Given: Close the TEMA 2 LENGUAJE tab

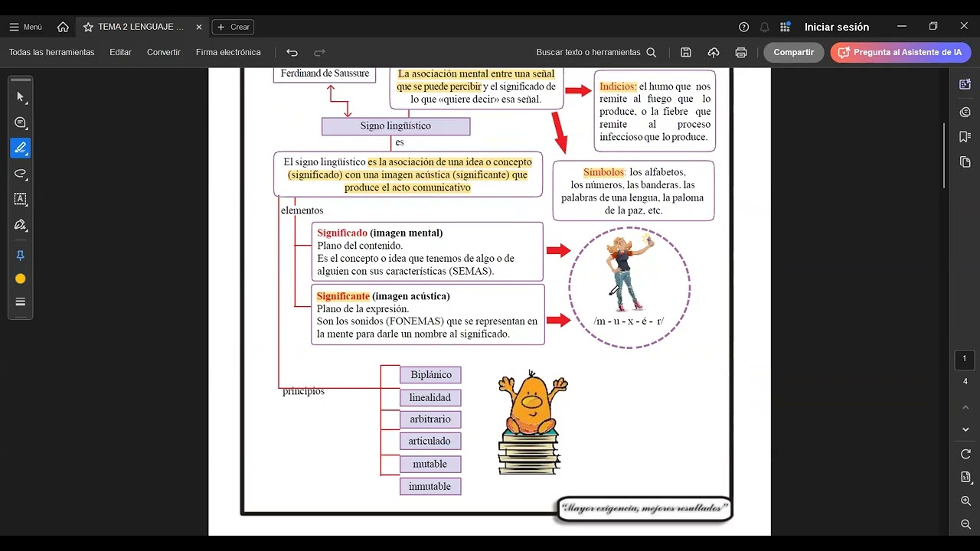Looking at the screenshot, I should pos(199,27).
